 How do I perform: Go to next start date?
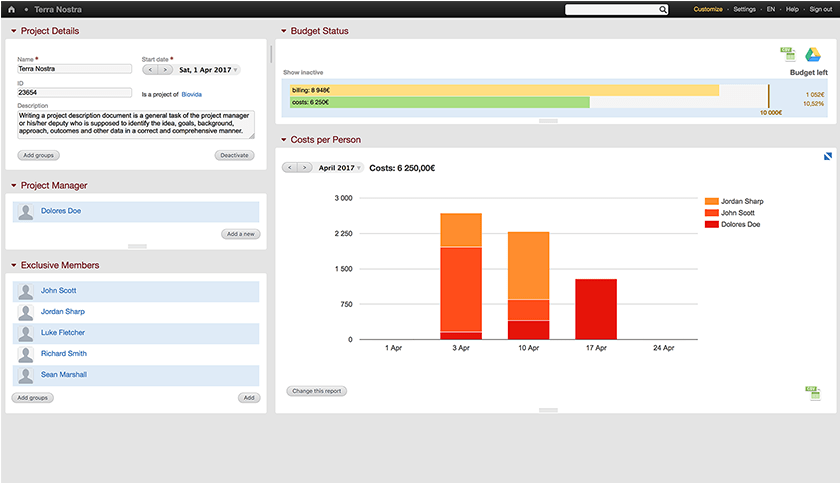click(165, 70)
